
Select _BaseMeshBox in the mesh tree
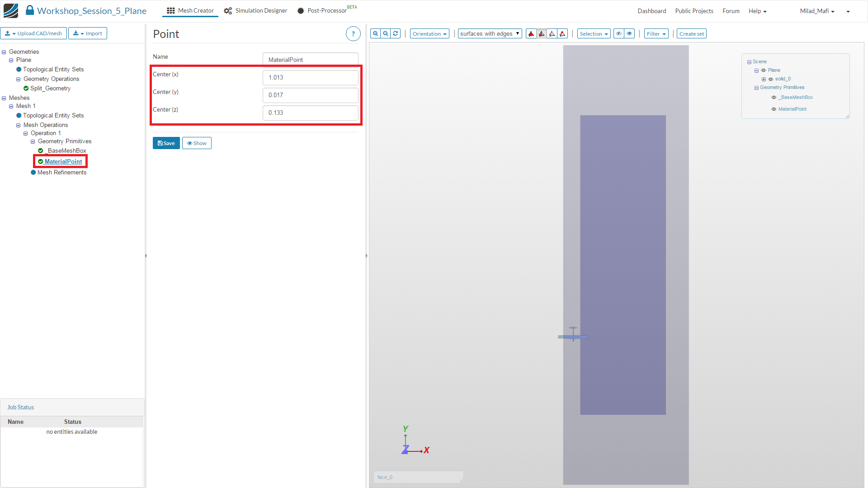pyautogui.click(x=66, y=151)
